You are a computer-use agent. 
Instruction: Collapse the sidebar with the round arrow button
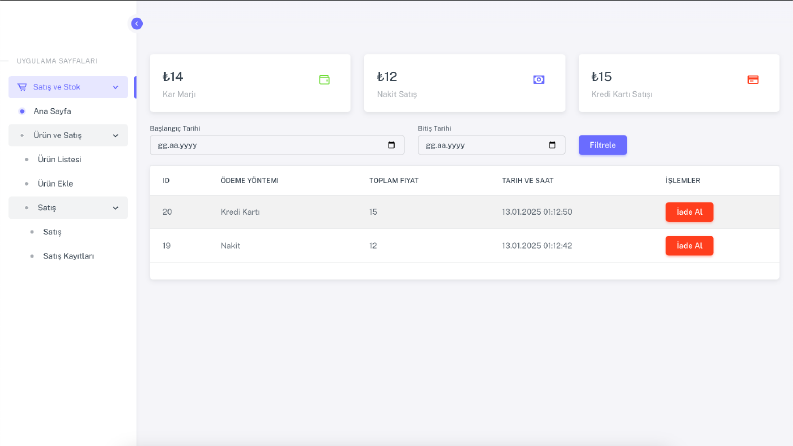(137, 24)
